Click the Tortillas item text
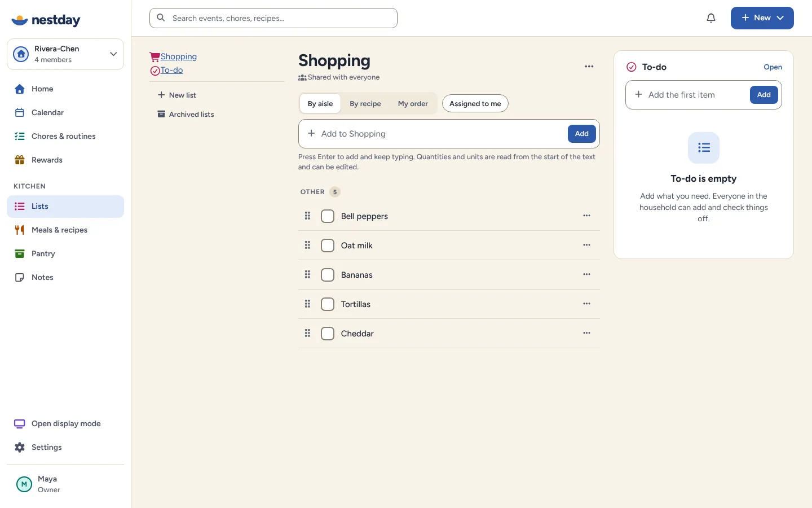Viewport: 812px width, 508px height. (356, 304)
